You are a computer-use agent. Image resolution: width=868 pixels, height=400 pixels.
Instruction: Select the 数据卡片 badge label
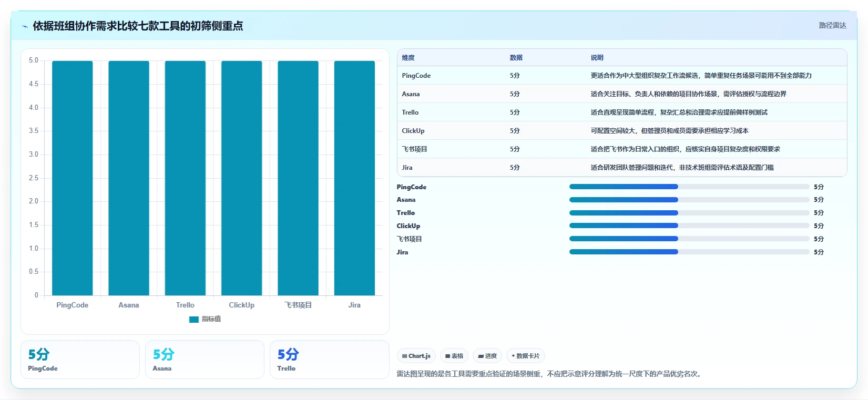coord(528,356)
